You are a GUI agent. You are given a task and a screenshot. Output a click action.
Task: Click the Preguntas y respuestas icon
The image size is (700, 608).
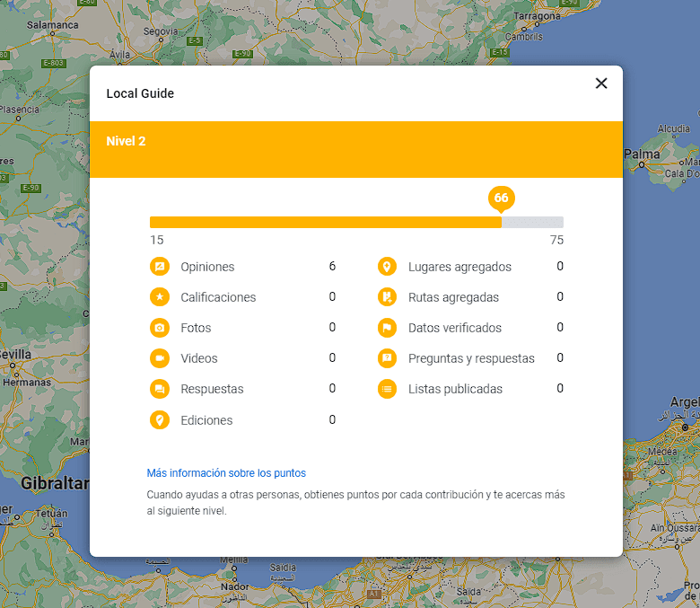387,358
